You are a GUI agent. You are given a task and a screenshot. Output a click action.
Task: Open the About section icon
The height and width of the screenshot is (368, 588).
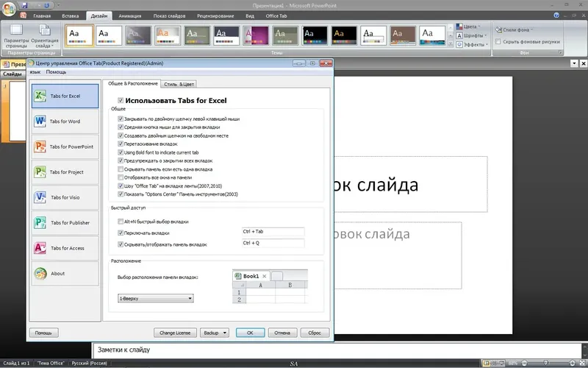point(40,273)
